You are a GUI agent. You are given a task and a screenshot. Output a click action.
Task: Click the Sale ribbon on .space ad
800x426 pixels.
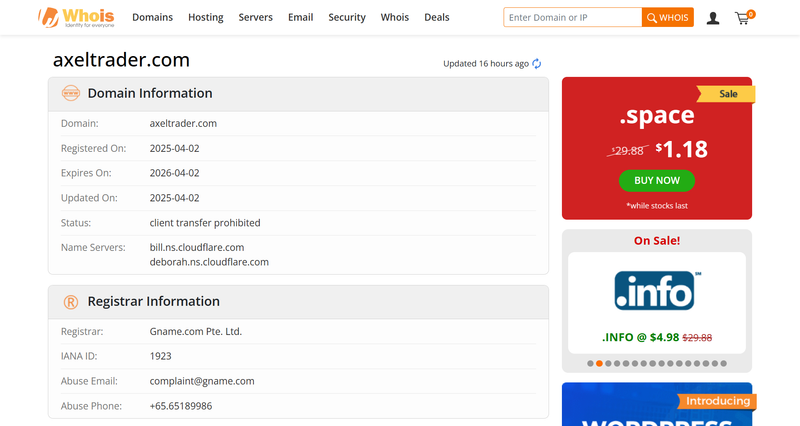pyautogui.click(x=726, y=94)
